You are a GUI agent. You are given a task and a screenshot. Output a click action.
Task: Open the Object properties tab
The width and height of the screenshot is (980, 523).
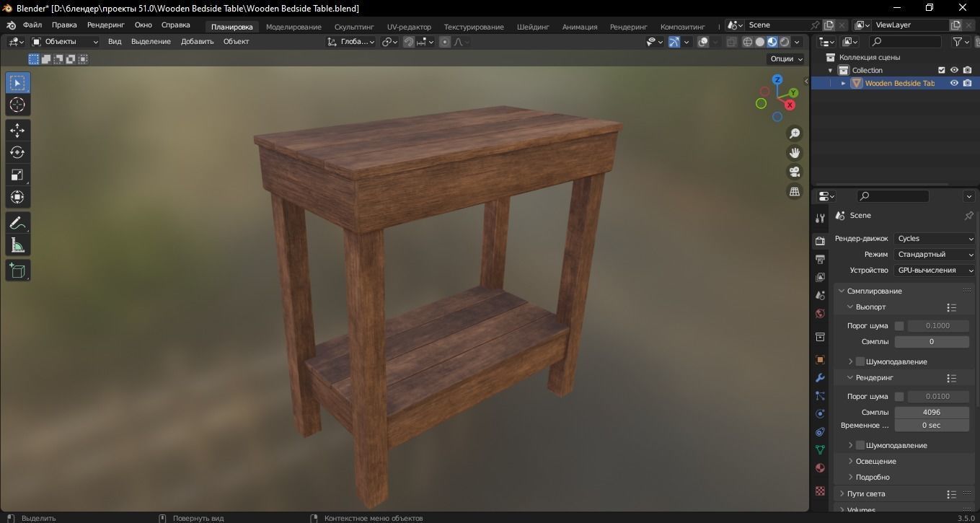tap(820, 359)
